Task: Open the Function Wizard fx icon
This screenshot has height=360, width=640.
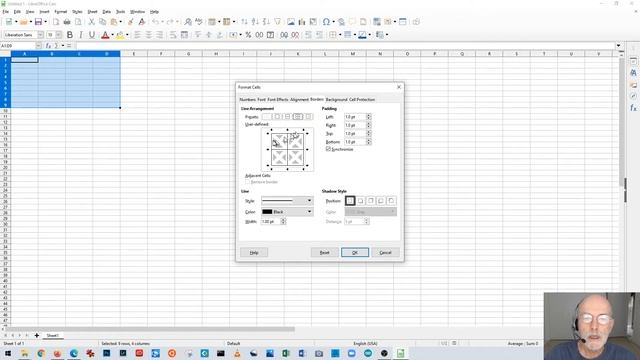Action: [48, 46]
